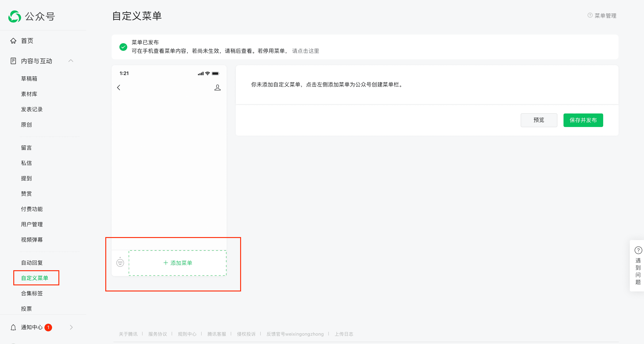Open 首页 home icon in sidebar
Viewport: 644px width, 344px height.
[x=13, y=41]
